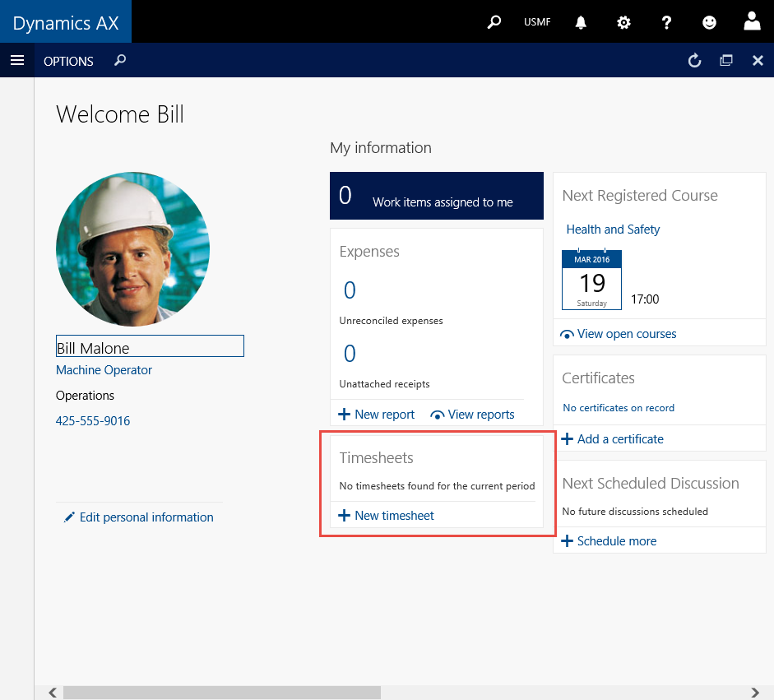
Task: Refresh the page with the refresh icon
Action: pyautogui.click(x=694, y=61)
